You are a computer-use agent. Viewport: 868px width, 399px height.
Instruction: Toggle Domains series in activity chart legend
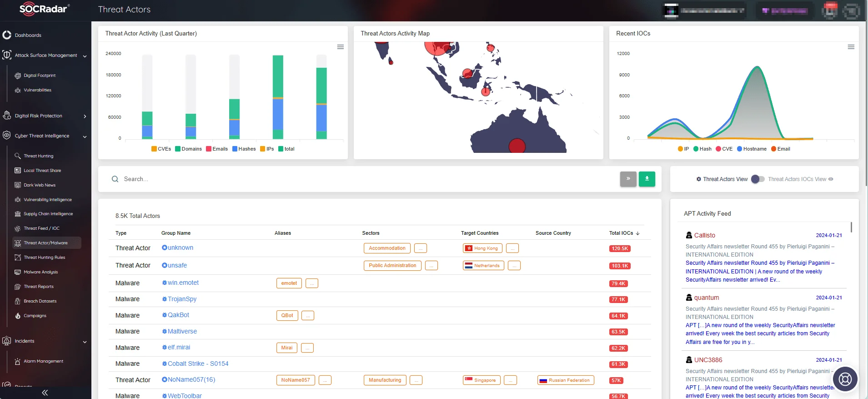[188, 149]
